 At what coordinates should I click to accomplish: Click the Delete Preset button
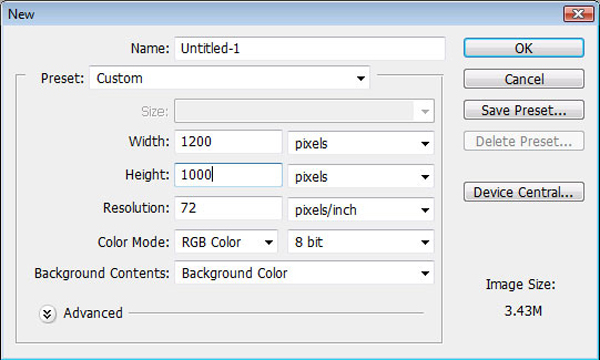523,141
